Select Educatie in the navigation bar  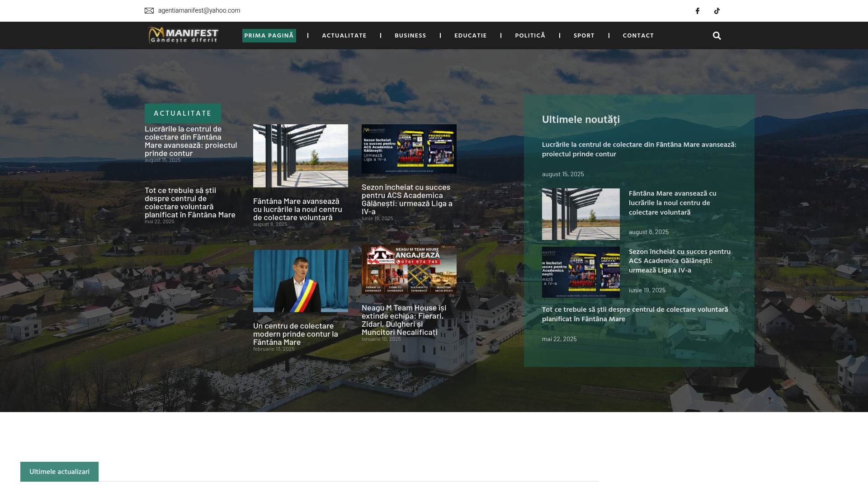click(470, 36)
